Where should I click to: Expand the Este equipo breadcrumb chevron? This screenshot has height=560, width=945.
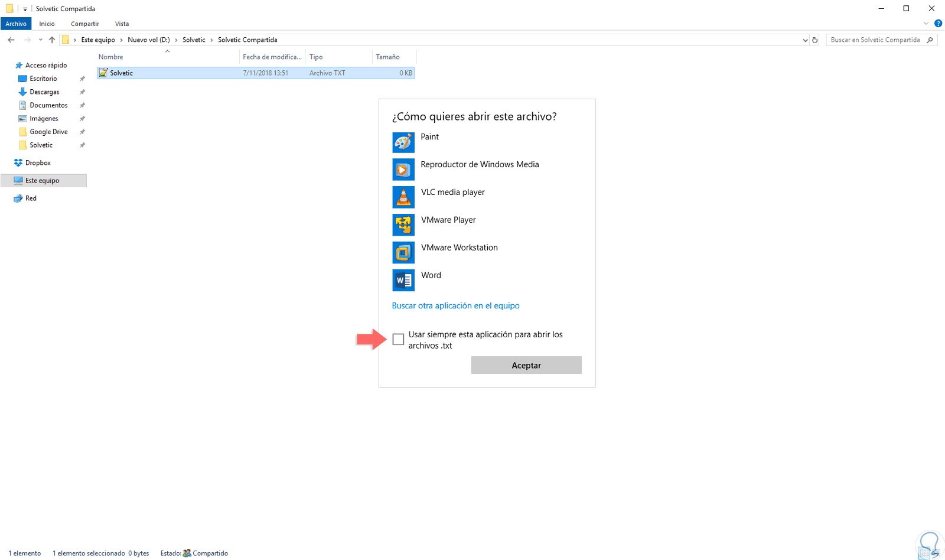pos(121,40)
